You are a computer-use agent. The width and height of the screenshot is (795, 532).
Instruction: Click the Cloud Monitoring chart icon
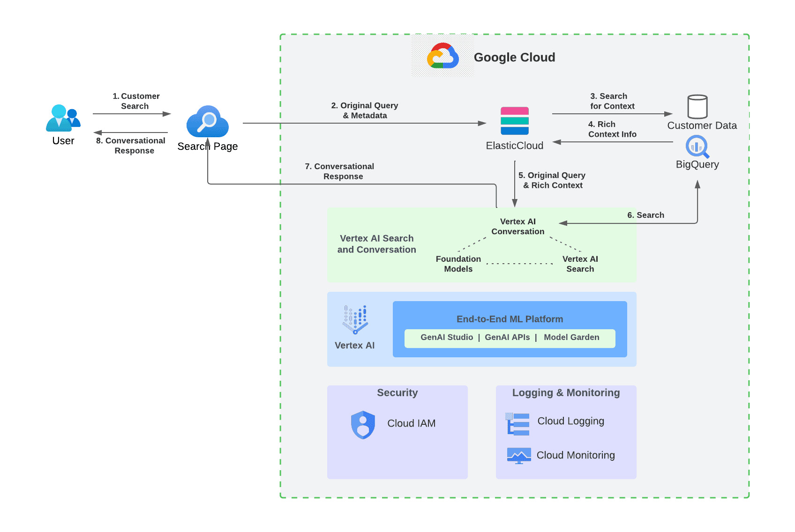(518, 454)
